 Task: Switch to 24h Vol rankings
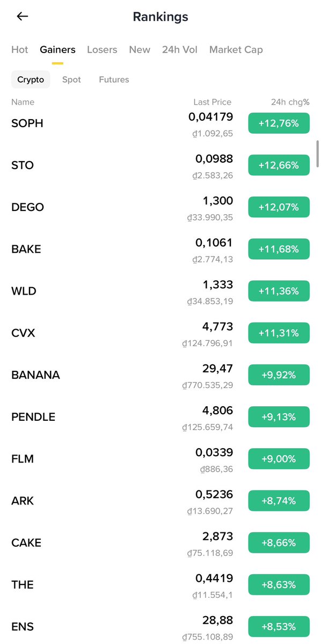tap(180, 49)
